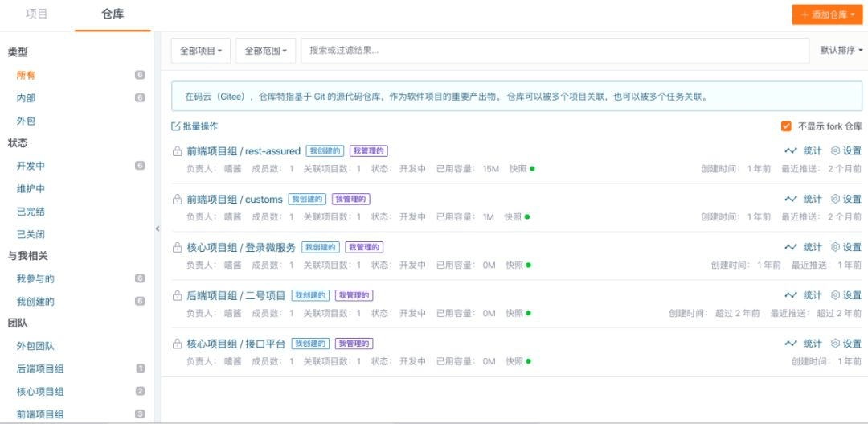The image size is (868, 424).
Task: Uncheck the 不显示 fork 仓库 checkbox
Action: click(x=786, y=126)
